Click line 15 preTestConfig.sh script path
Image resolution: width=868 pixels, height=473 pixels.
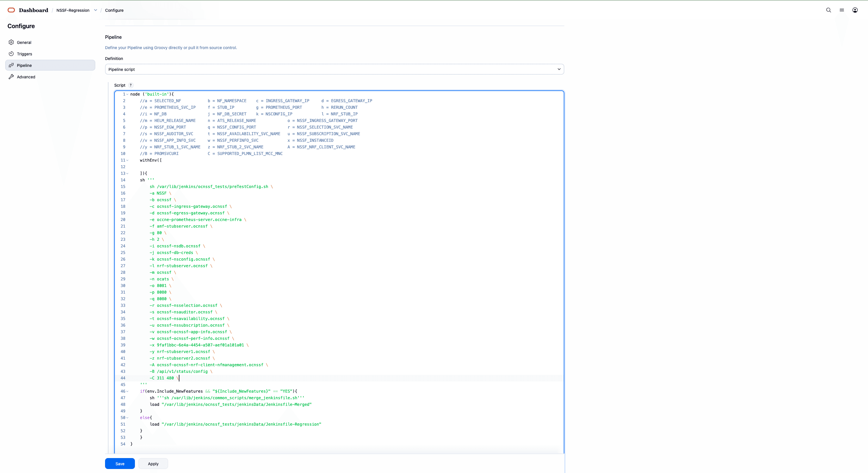tap(212, 187)
